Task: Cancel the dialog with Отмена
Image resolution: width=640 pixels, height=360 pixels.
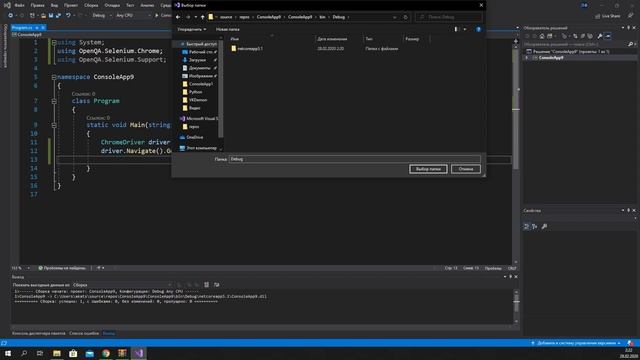Action: (466, 169)
